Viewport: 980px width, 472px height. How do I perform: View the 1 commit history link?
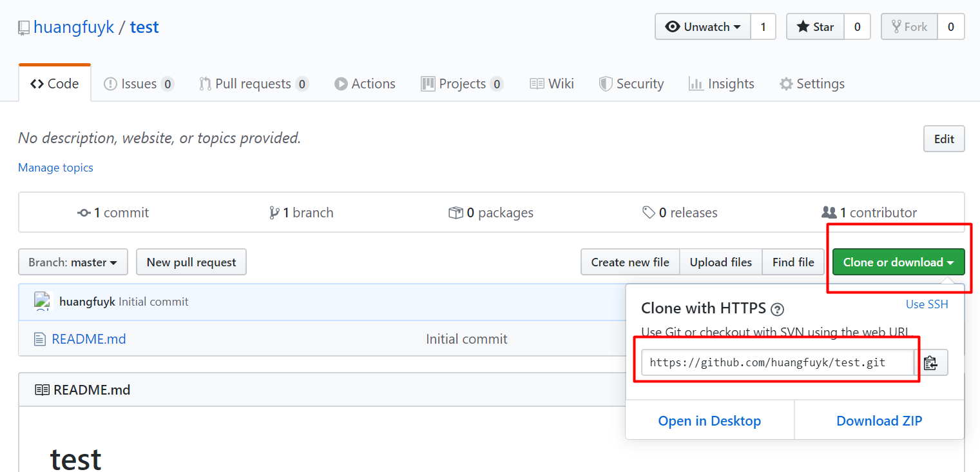pyautogui.click(x=113, y=213)
